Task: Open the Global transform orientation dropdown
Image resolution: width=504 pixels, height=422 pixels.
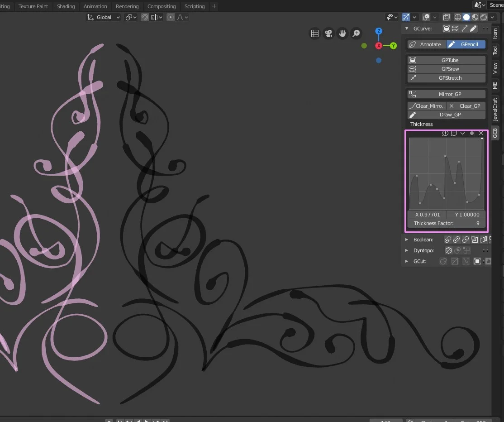Action: pyautogui.click(x=103, y=17)
